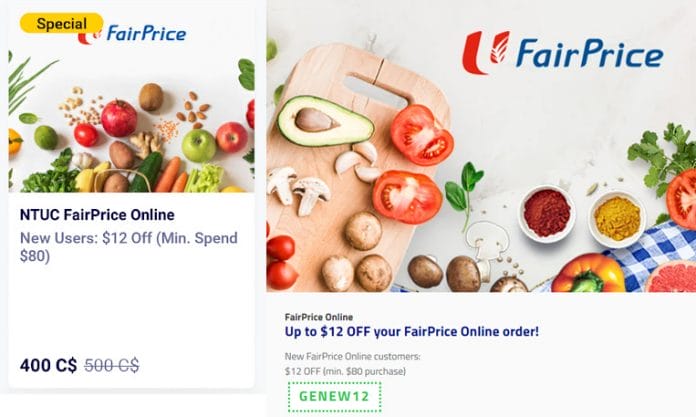Screen dimensions: 696x417
Task: Click the orange bell pepper in the banner
Action: (588, 274)
